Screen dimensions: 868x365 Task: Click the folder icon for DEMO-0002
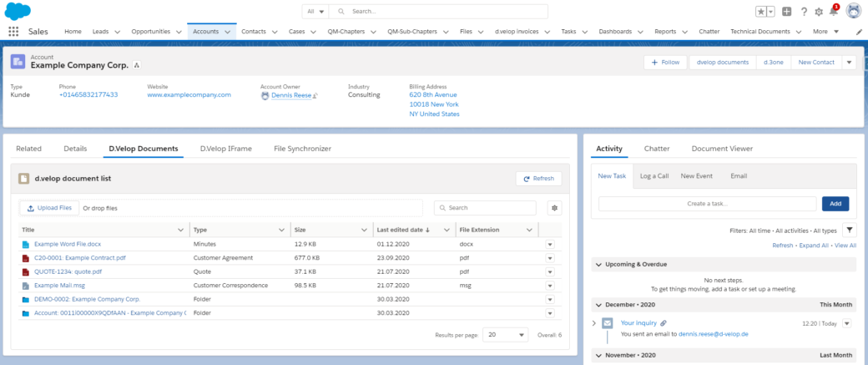[x=25, y=299]
